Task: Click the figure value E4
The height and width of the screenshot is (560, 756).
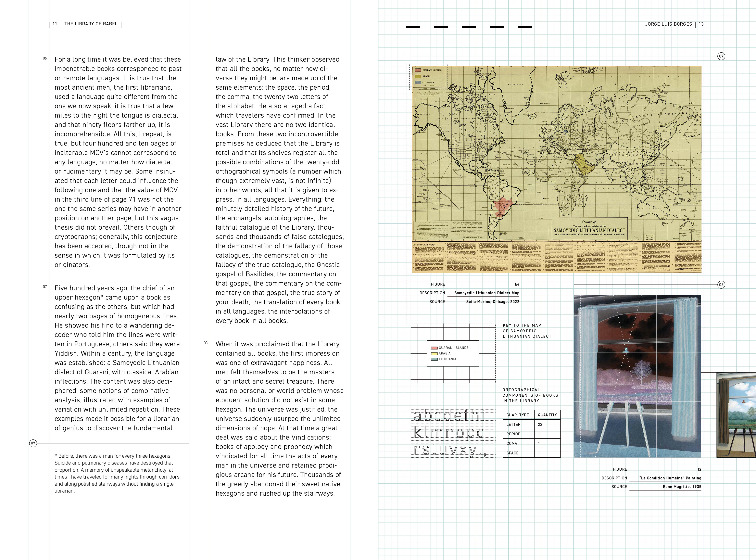Action: tap(517, 284)
